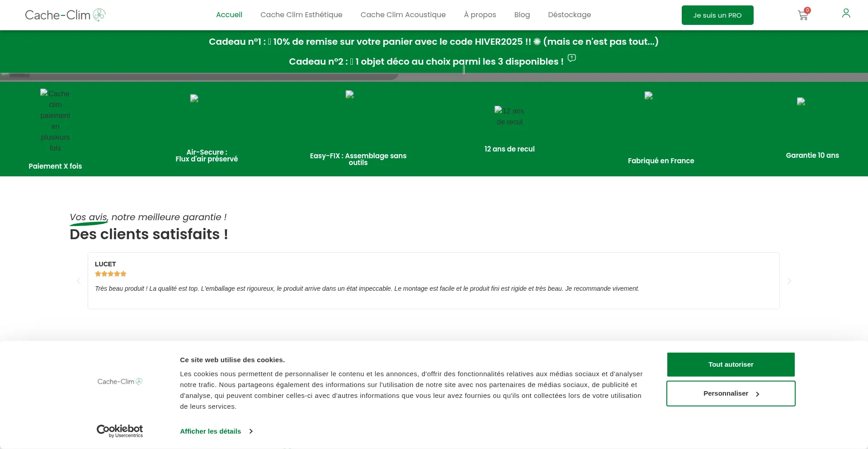Accept cookies with Tout autoriser
This screenshot has height=449, width=868.
point(731,364)
